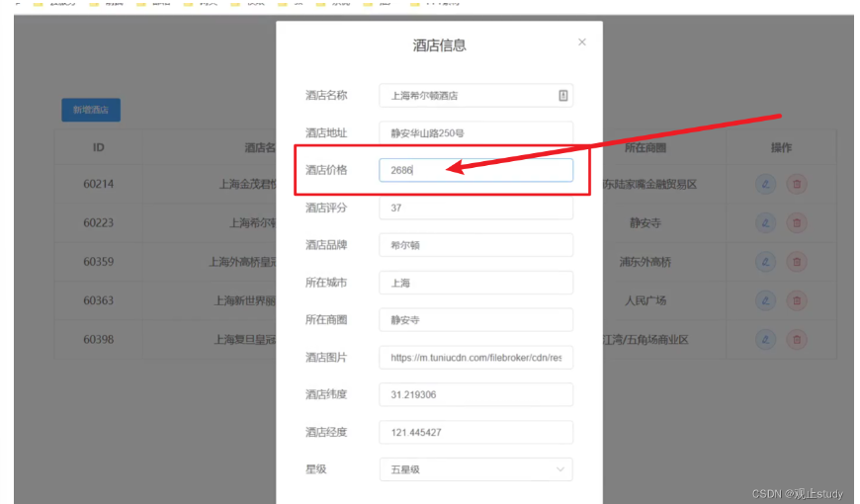This screenshot has height=504, width=860.
Task: Select ID cell 60398
Action: 98,340
